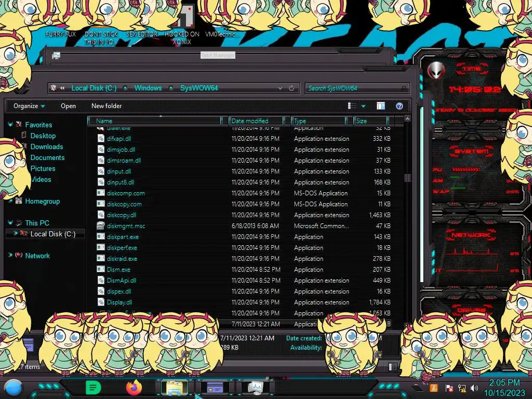Open Task Manager taskbar icon

click(x=255, y=387)
